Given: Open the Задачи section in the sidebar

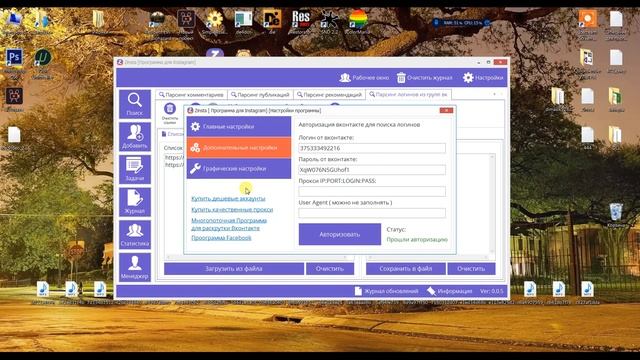Looking at the screenshot, I should click(x=135, y=170).
